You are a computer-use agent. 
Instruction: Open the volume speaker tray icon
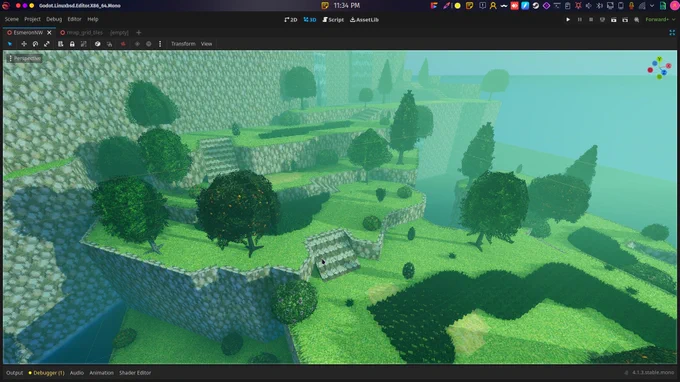tap(588, 6)
